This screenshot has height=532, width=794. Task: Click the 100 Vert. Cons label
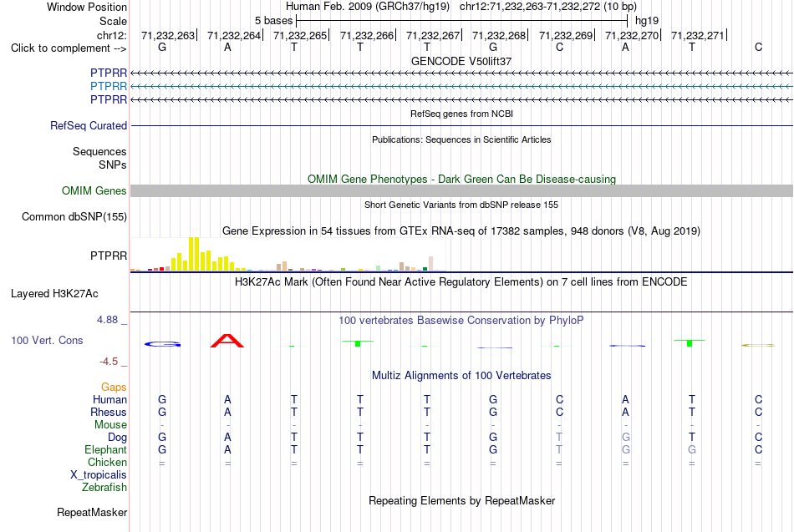click(x=47, y=340)
